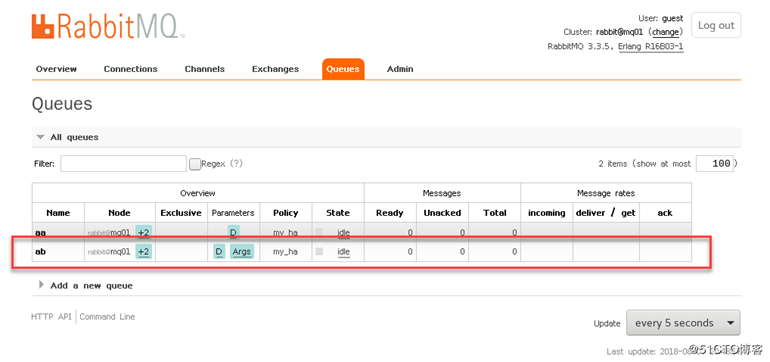Open the Regex help (?) link
The width and height of the screenshot is (770, 362).
236,164
